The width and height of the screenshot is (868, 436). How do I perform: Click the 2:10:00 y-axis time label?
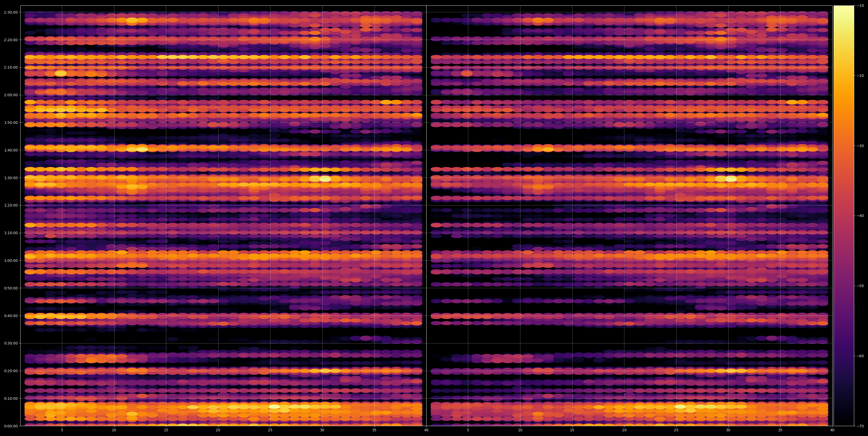(x=11, y=67)
